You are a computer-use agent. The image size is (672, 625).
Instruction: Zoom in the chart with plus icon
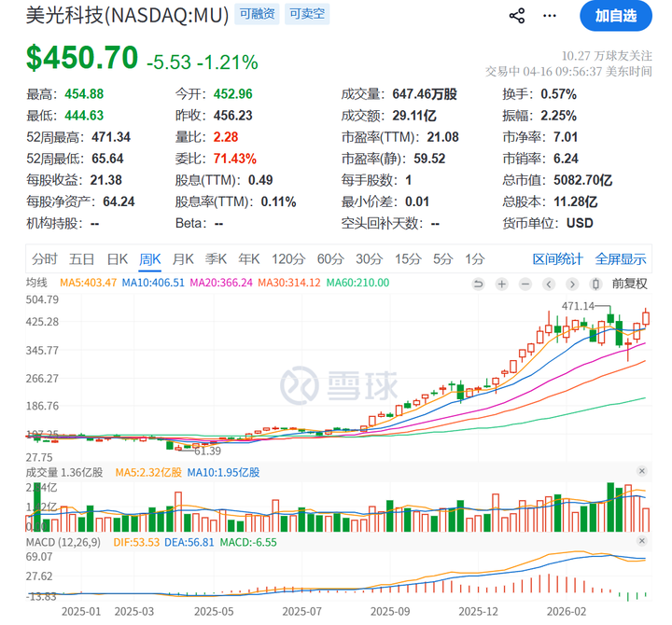pyautogui.click(x=502, y=284)
